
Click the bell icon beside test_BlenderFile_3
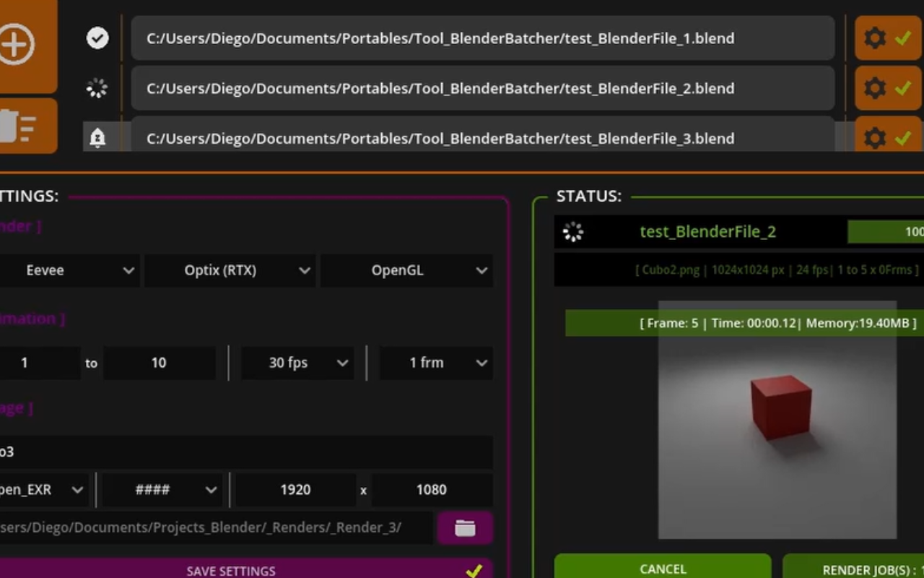(x=97, y=137)
